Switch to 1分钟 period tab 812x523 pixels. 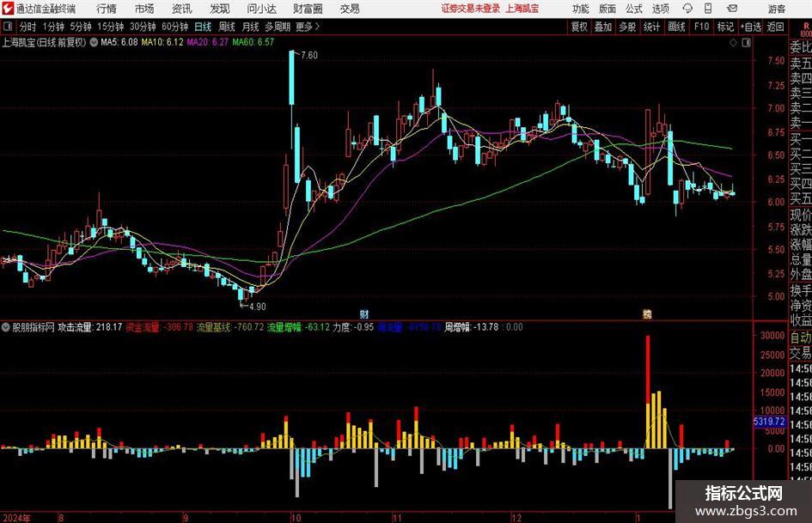pos(53,27)
